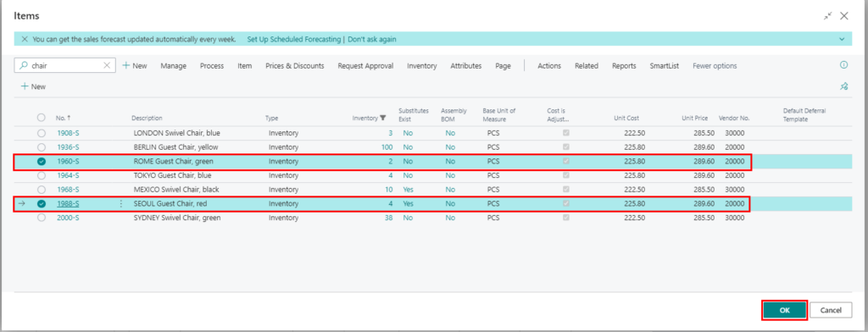
Task: Focus the chair search field
Action: 64,65
